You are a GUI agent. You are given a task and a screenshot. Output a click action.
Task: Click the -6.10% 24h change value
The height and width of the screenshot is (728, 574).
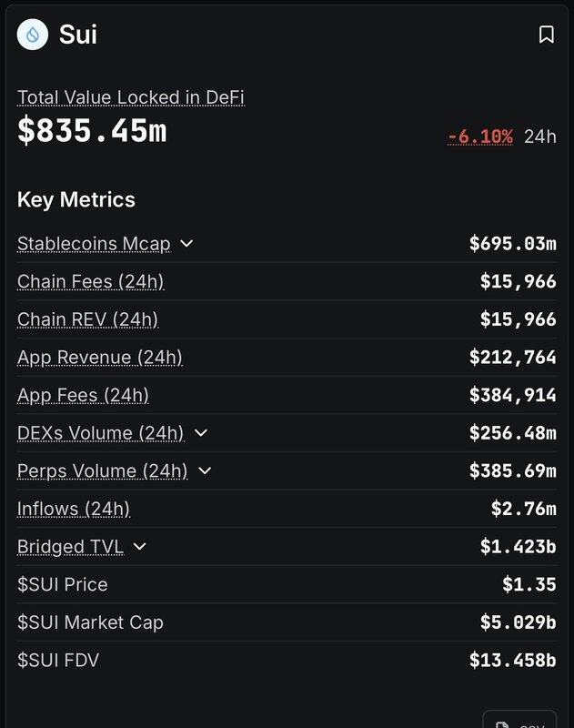click(x=480, y=136)
